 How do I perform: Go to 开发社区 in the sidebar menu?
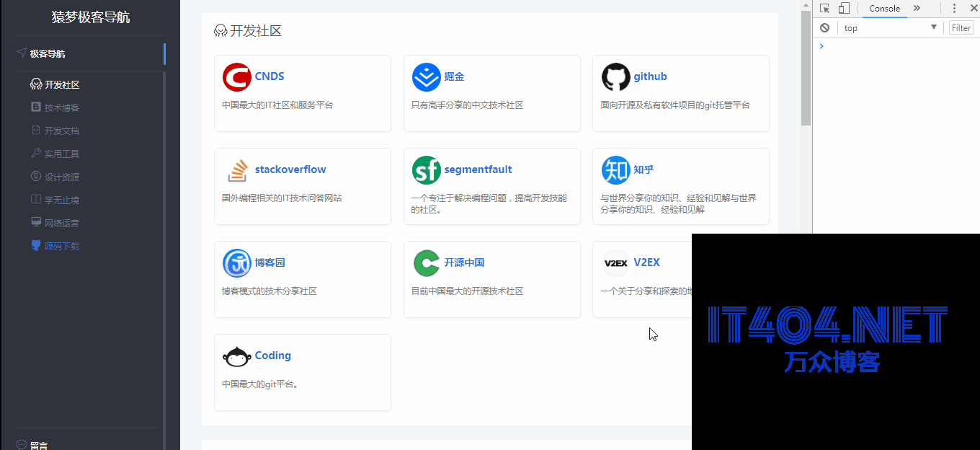(62, 84)
